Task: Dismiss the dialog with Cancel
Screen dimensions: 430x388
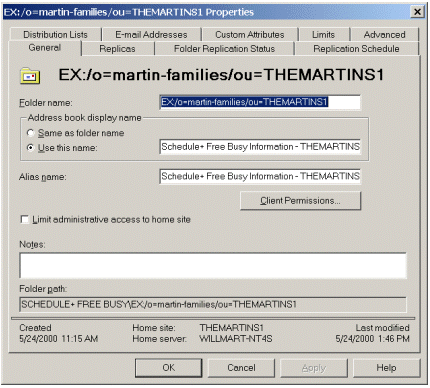Action: click(241, 368)
